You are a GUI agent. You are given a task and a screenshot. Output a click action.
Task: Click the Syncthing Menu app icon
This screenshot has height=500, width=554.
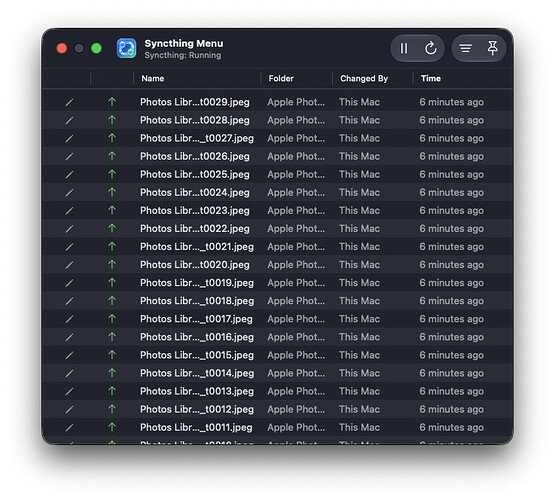[126, 48]
